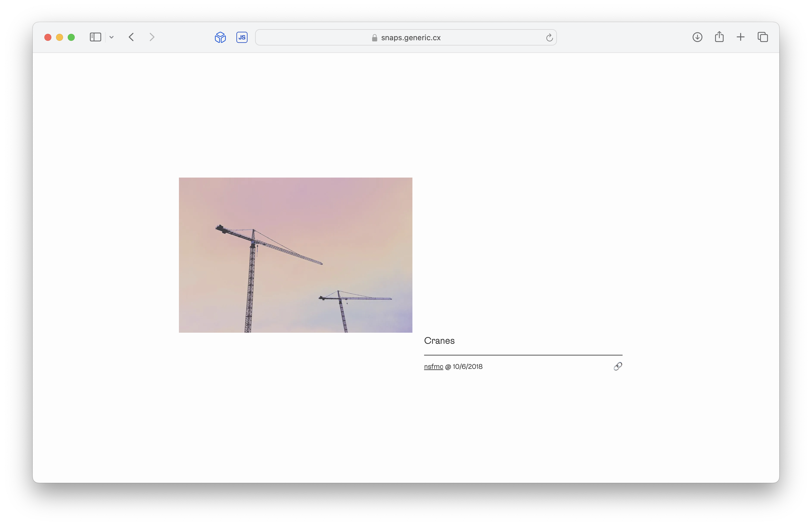812x526 pixels.
Task: Click the permalink chain icon
Action: (x=618, y=367)
